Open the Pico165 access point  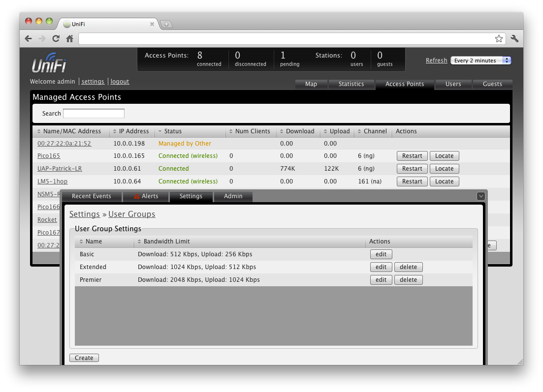(x=49, y=156)
